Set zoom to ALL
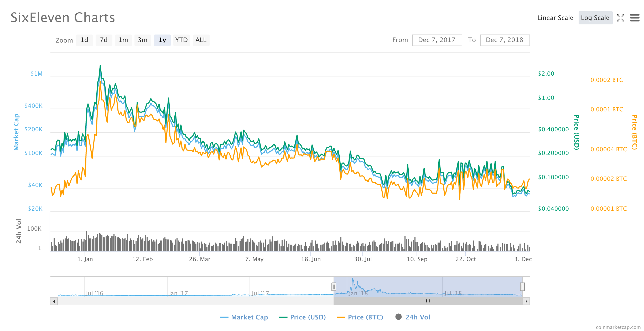Screen dimensions: 644x331 (x=201, y=40)
